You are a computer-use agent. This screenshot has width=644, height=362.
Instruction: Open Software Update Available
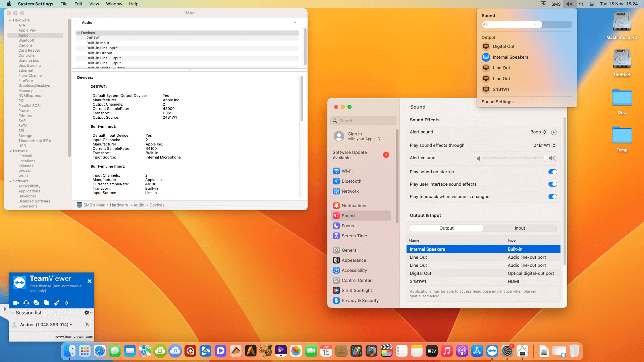361,155
